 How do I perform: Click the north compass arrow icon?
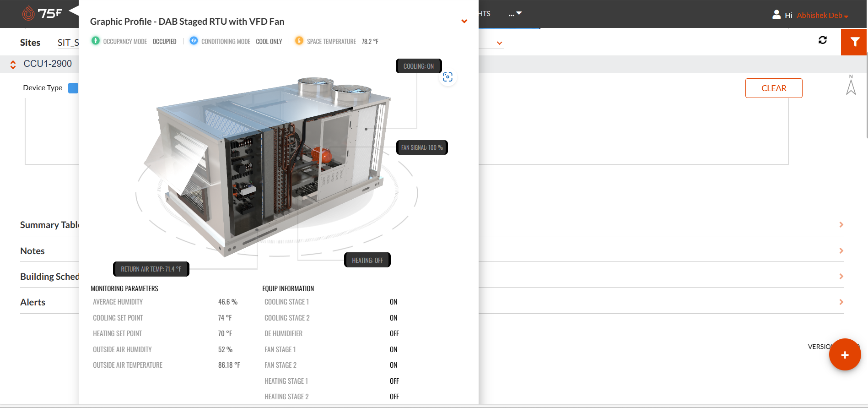851,85
